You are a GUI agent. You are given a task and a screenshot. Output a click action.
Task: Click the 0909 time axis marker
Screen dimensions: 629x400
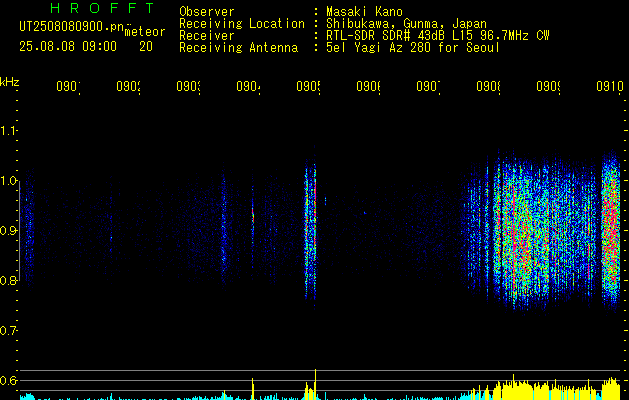[548, 86]
